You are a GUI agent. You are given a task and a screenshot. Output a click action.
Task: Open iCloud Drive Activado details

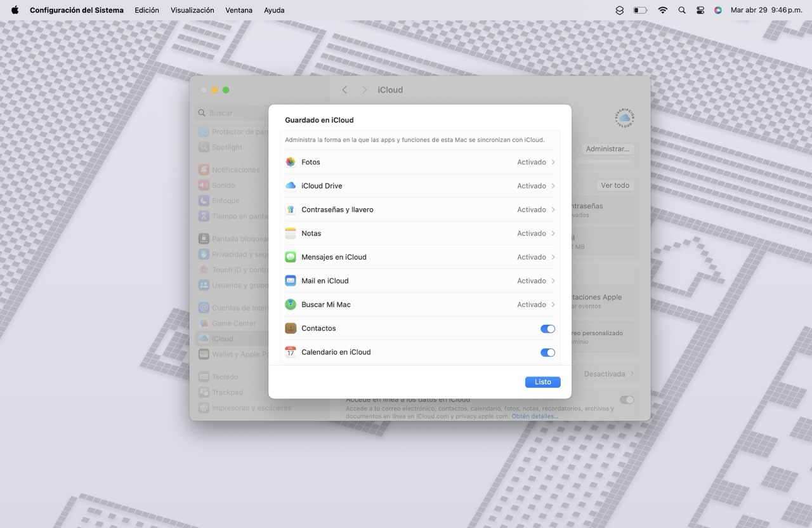pyautogui.click(x=536, y=186)
